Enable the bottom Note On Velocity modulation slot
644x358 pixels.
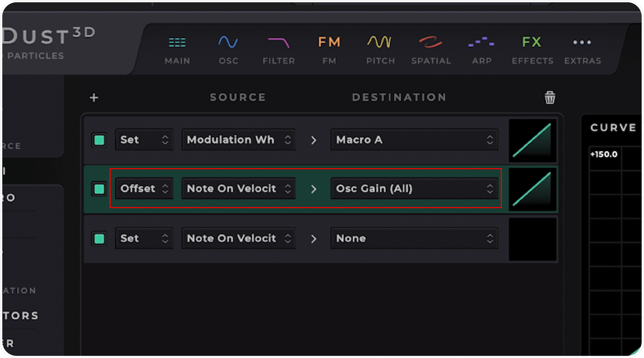point(99,239)
